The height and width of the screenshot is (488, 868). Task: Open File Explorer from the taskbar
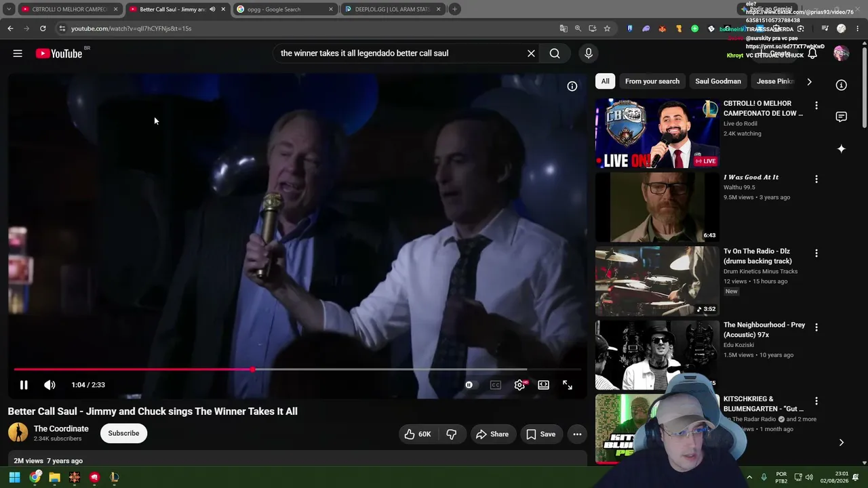click(54, 477)
